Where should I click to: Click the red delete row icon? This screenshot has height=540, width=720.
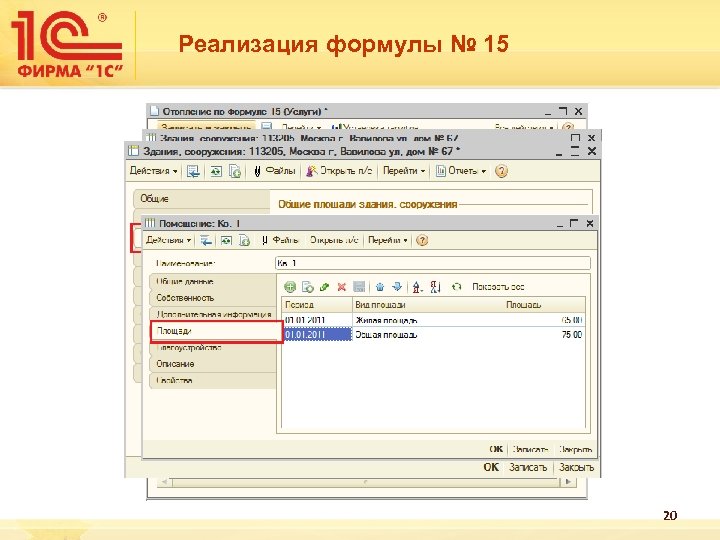pos(341,287)
